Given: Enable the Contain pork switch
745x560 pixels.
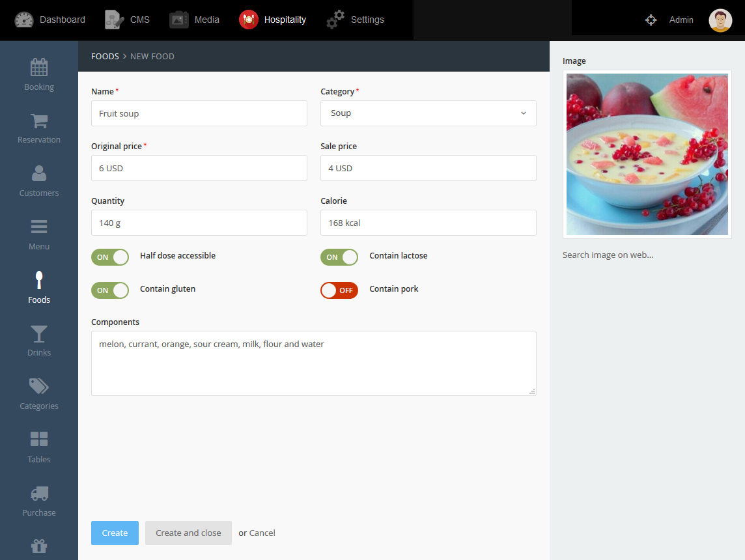Looking at the screenshot, I should click(339, 290).
